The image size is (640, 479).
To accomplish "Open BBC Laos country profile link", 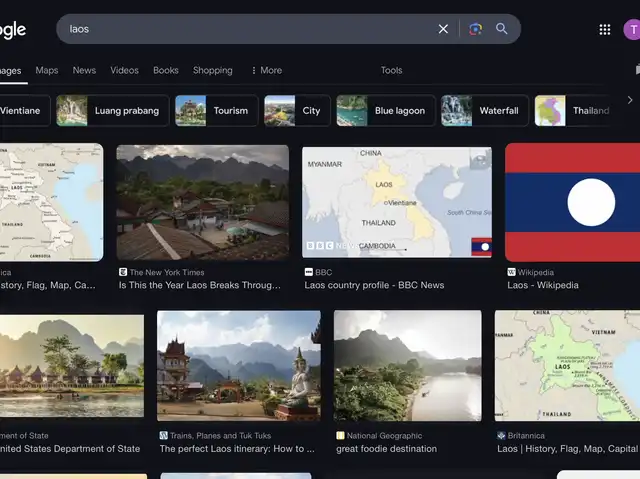I will 374,285.
